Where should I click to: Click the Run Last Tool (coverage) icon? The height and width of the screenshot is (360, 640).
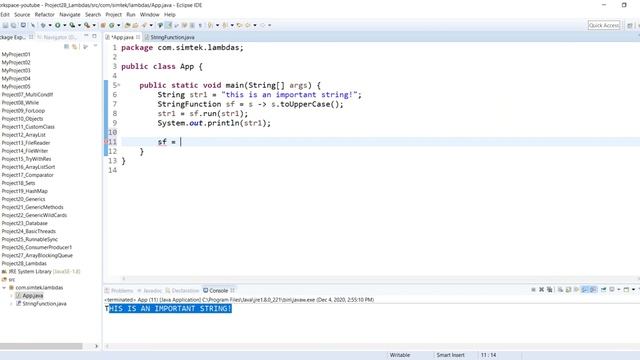pos(72,25)
